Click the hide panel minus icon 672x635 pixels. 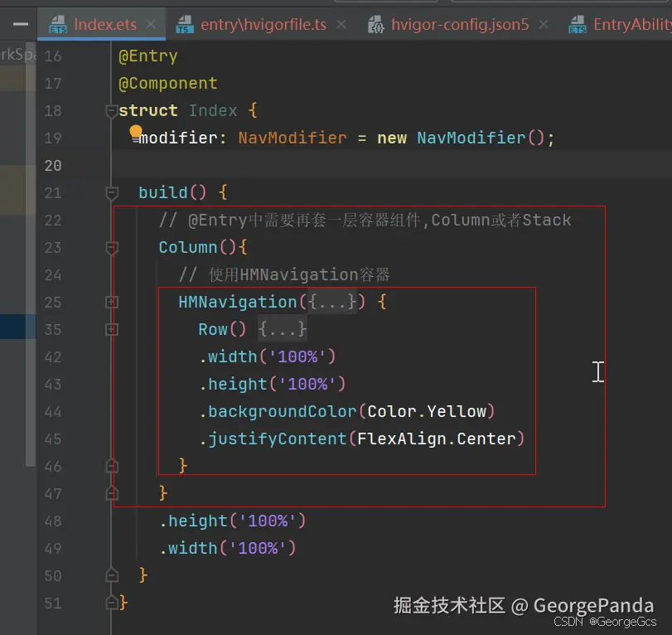click(21, 24)
